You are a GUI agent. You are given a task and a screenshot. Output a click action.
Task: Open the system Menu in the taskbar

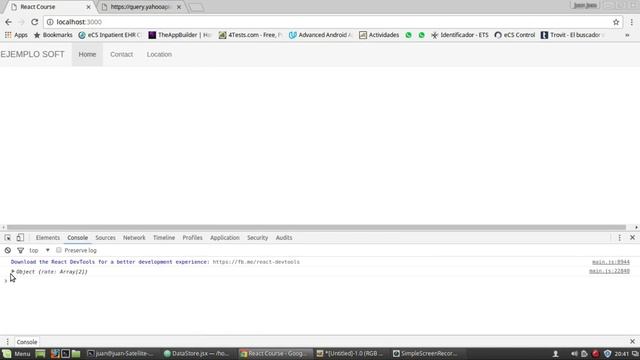(x=16, y=353)
